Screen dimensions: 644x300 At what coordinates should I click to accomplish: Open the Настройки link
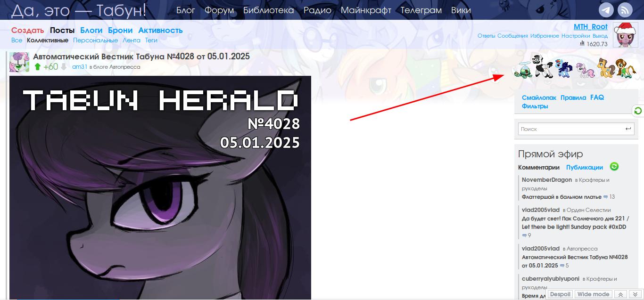(576, 36)
